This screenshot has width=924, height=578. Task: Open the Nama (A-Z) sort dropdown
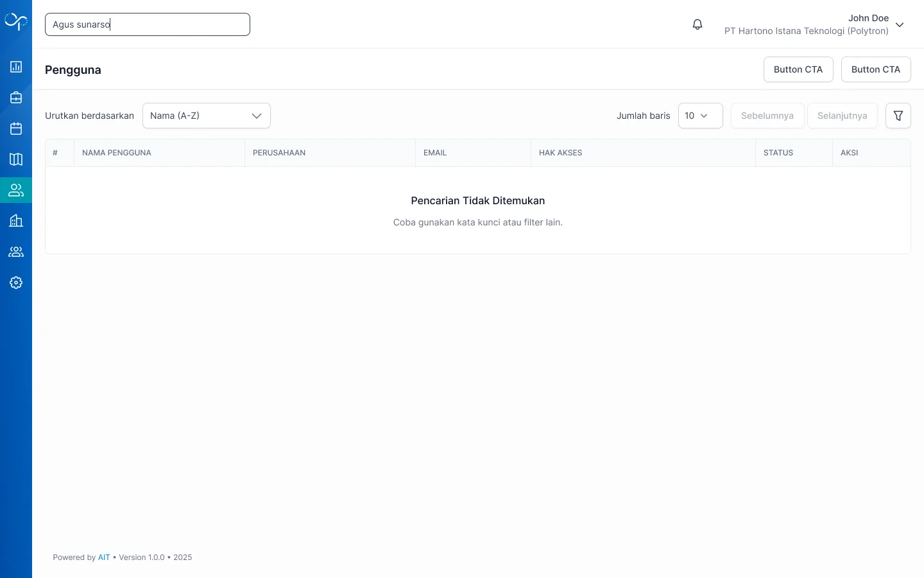click(x=207, y=116)
